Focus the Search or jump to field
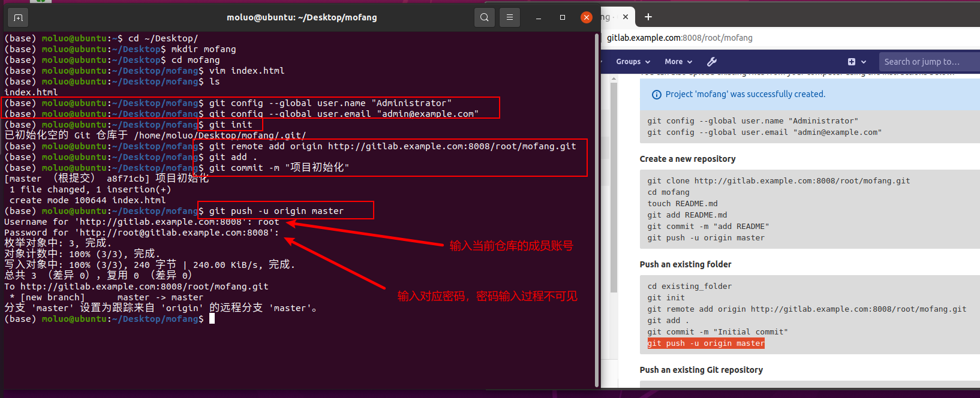 929,62
